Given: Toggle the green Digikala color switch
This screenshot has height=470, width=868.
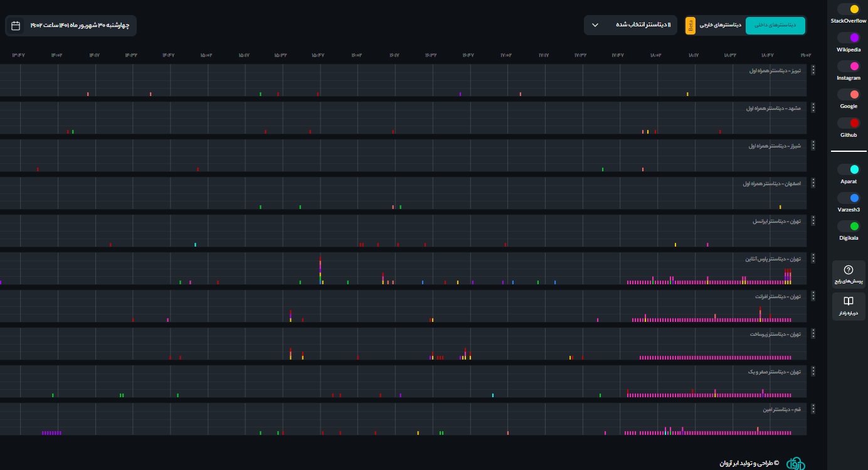Looking at the screenshot, I should (848, 226).
